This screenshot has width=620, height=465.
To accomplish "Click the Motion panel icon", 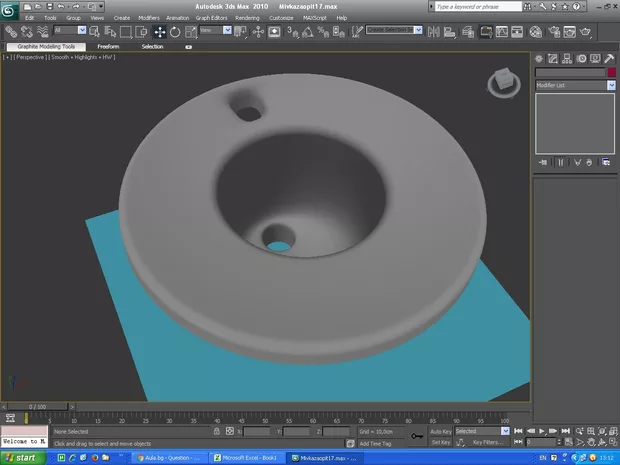I will [x=582, y=58].
